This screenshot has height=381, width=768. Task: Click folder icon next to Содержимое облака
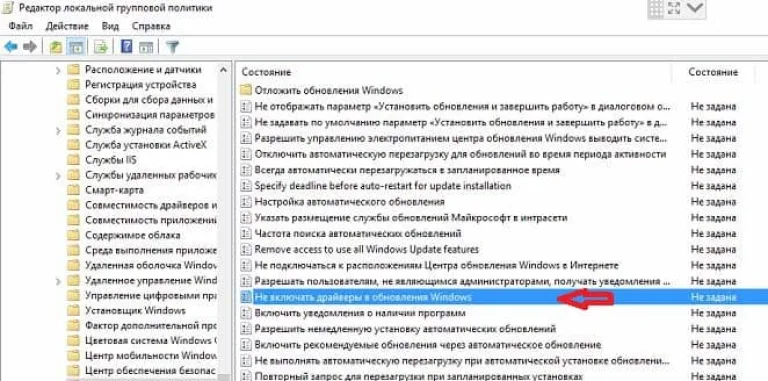coord(73,235)
